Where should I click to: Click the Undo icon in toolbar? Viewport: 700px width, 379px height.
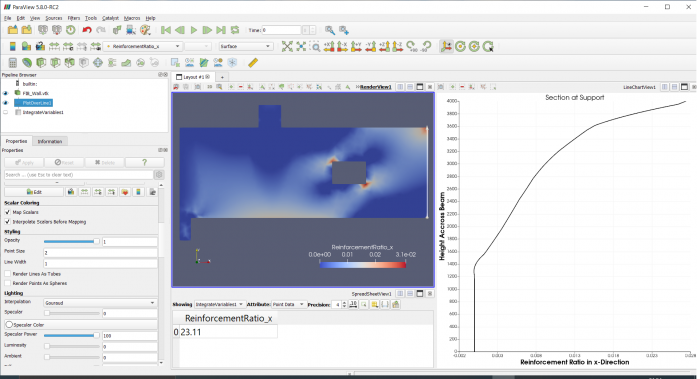[87, 30]
